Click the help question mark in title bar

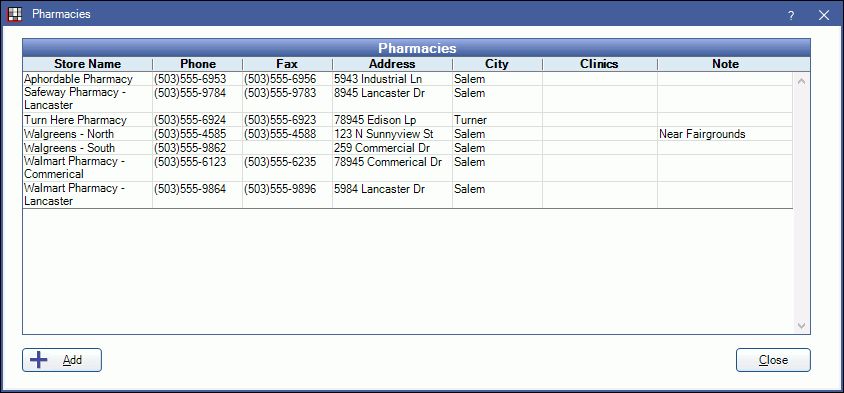[x=791, y=15]
